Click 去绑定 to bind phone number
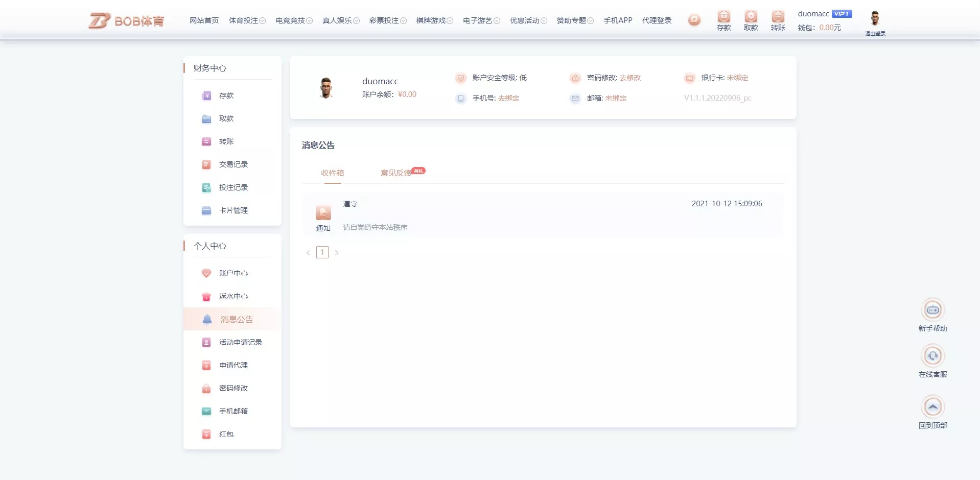This screenshot has width=980, height=480. (508, 98)
